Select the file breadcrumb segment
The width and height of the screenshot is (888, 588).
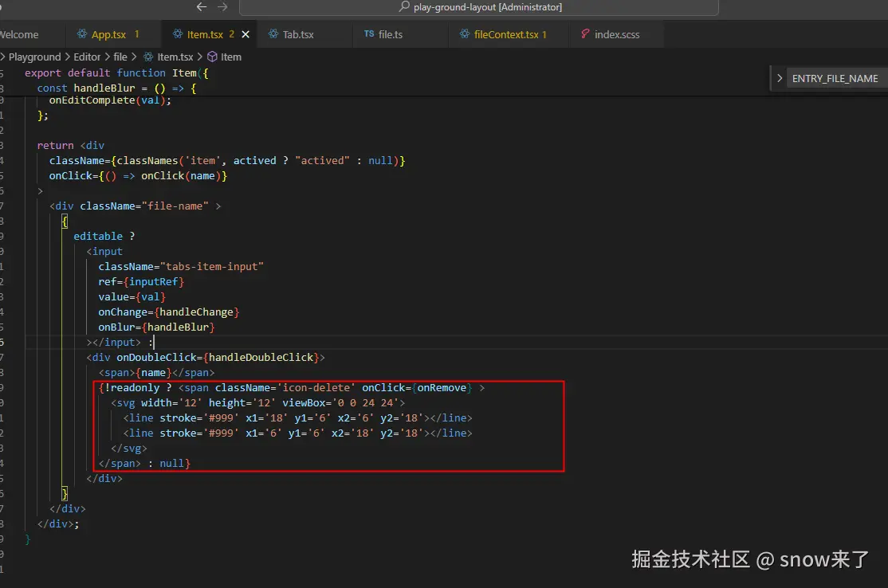click(x=120, y=57)
